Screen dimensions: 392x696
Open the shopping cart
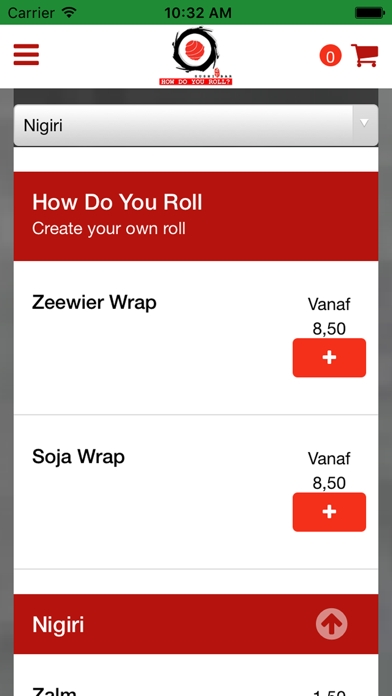click(x=364, y=55)
